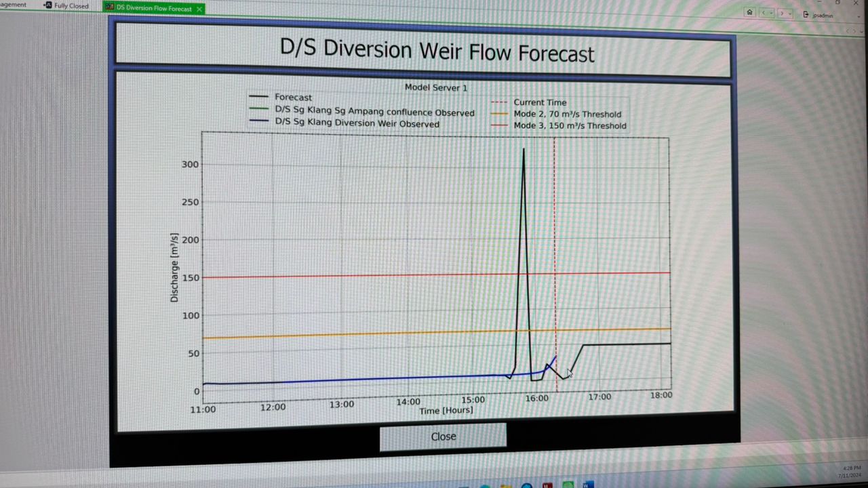The height and width of the screenshot is (488, 868).
Task: Click the Mode 2, 70 m³/s Threshold legend
Action: 567,114
